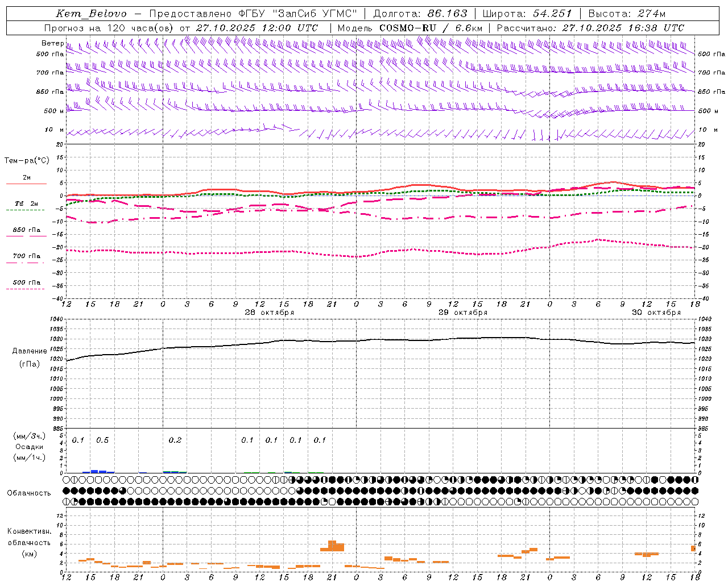Viewport: 728px width, 582px height.
Task: Click the '(мм/1ч.)' precipitation unit label
Action: point(29,458)
